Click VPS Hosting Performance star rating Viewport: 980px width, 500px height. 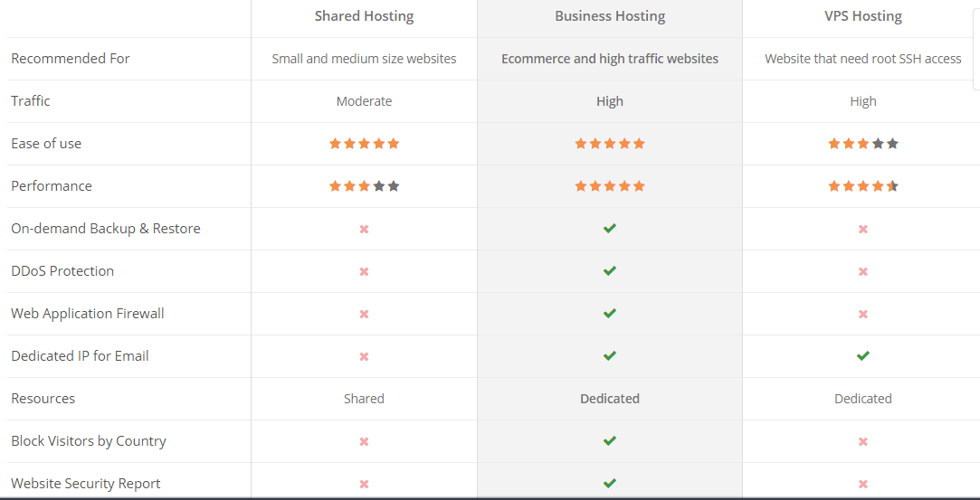(x=863, y=186)
